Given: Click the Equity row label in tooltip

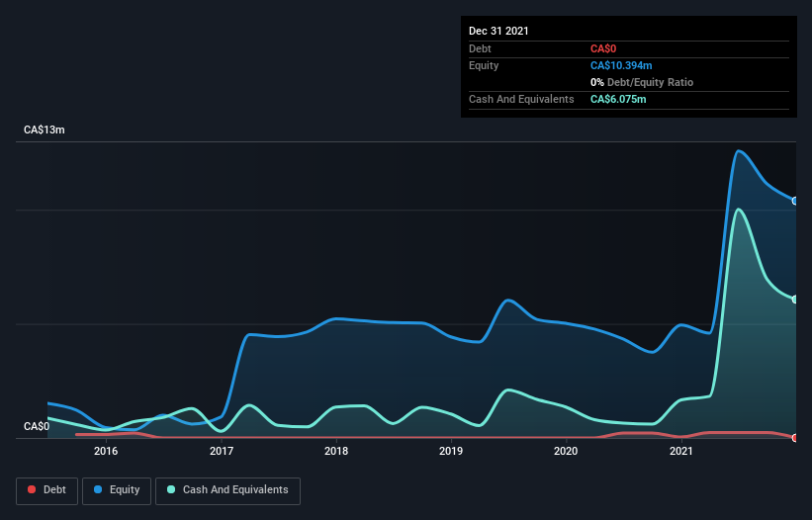Looking at the screenshot, I should pos(484,65).
